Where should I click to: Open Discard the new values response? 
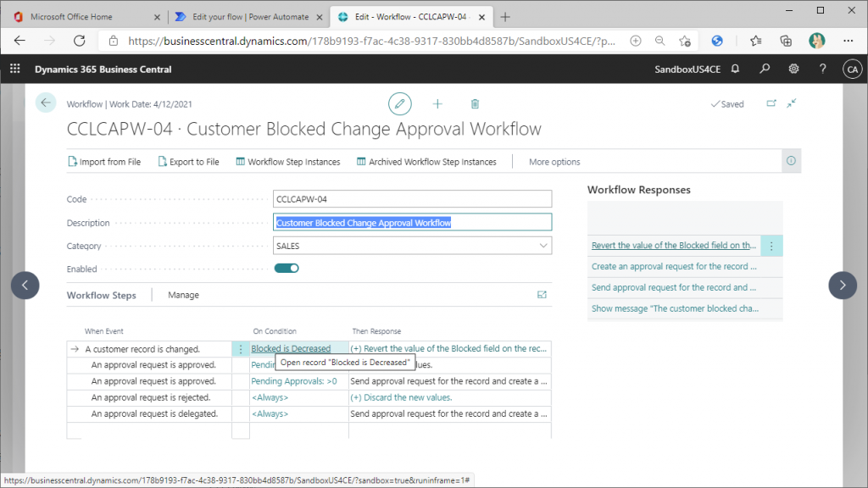401,397
